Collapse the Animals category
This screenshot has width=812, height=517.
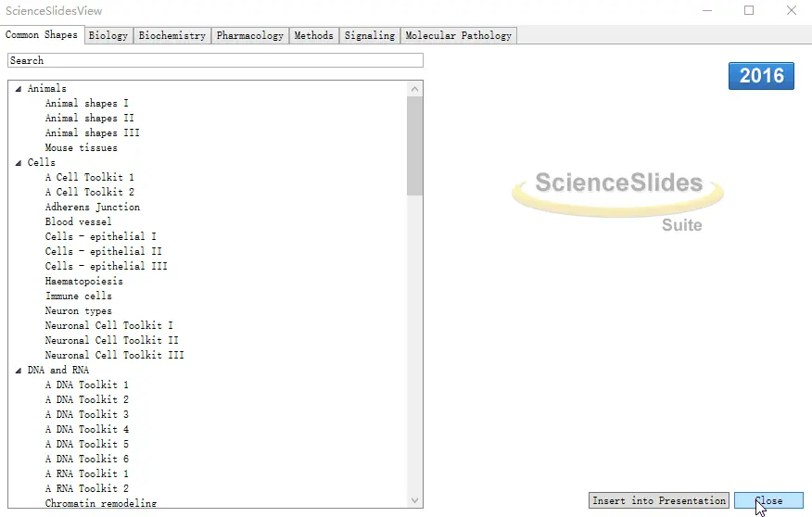click(x=19, y=89)
